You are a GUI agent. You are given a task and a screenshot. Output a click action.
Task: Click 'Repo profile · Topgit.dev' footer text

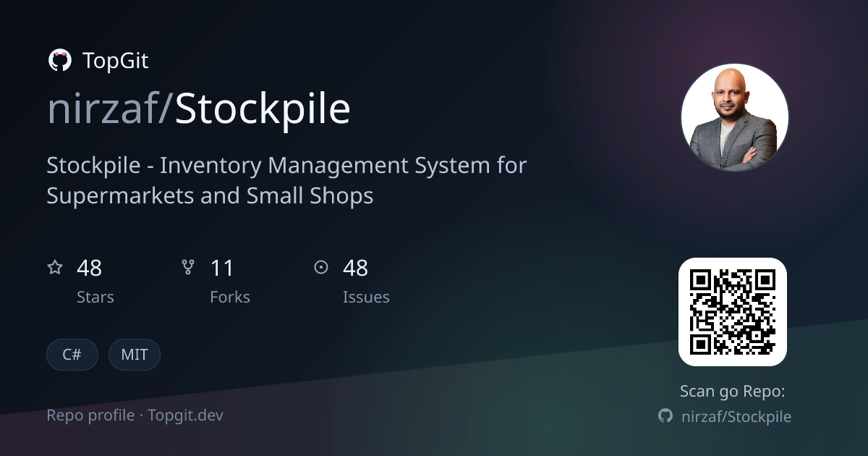pyautogui.click(x=135, y=415)
